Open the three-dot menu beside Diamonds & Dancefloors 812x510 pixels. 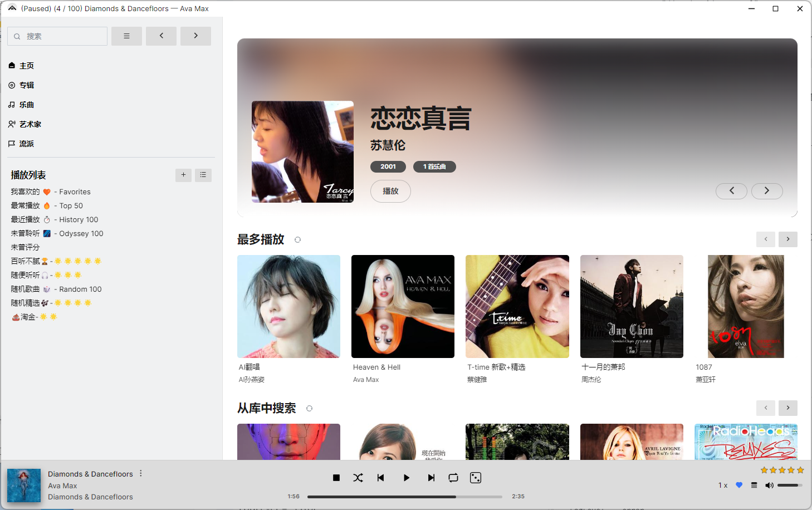coord(141,473)
